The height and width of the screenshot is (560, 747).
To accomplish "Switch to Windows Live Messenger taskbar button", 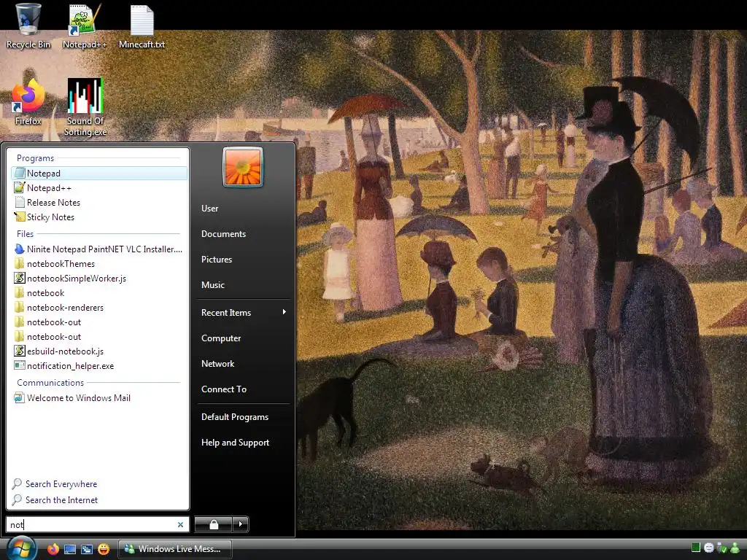I will pyautogui.click(x=175, y=549).
